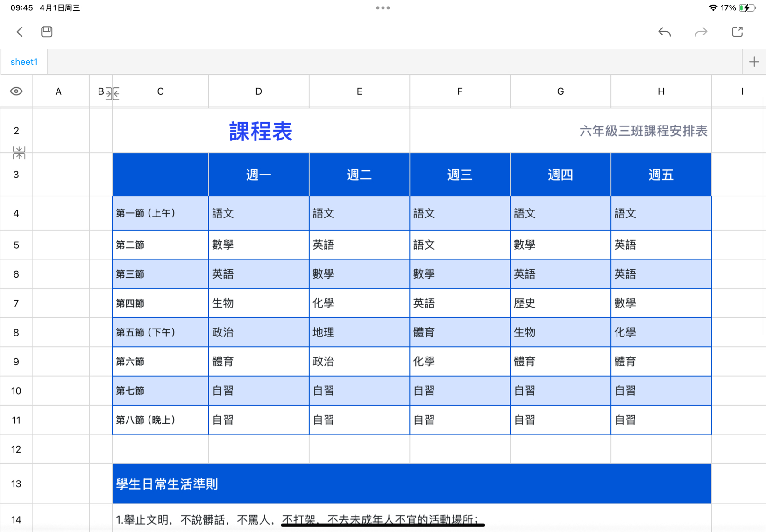Redo the undone action

click(701, 32)
